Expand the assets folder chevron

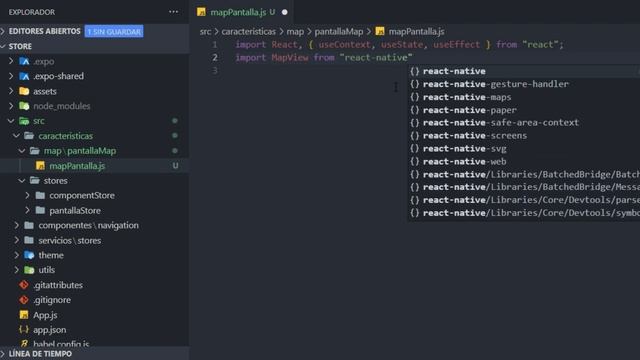pos(11,91)
